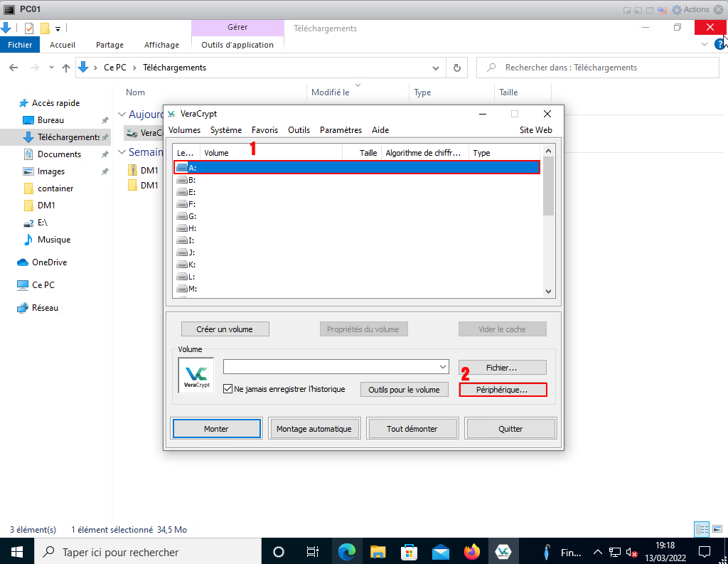Select drive letter E: in list
The image size is (728, 564).
point(191,192)
